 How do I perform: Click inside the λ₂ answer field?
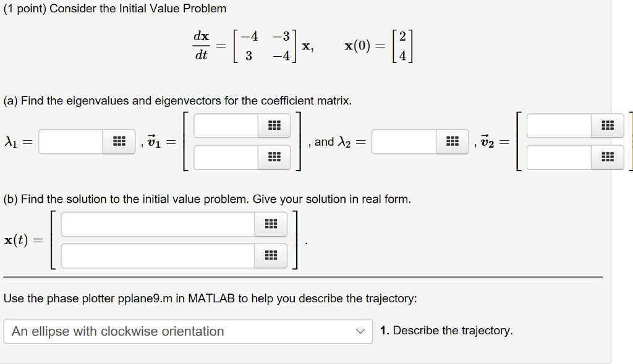pos(405,142)
